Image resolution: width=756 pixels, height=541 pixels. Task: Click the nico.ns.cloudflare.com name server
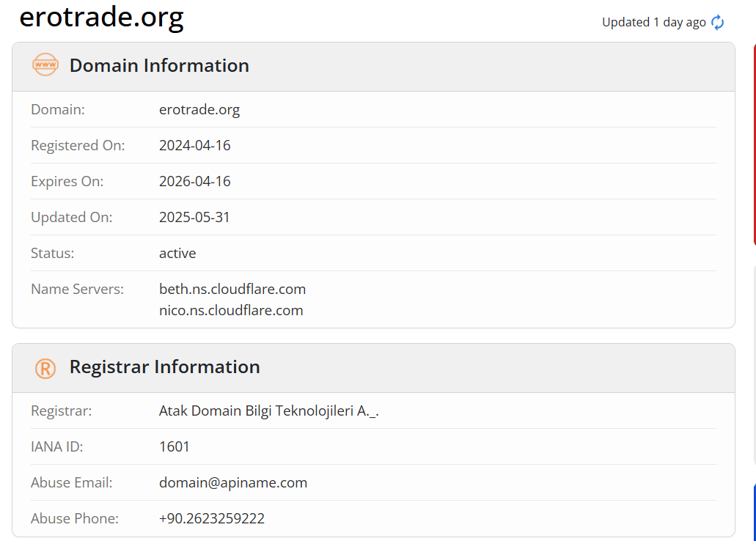click(x=231, y=311)
